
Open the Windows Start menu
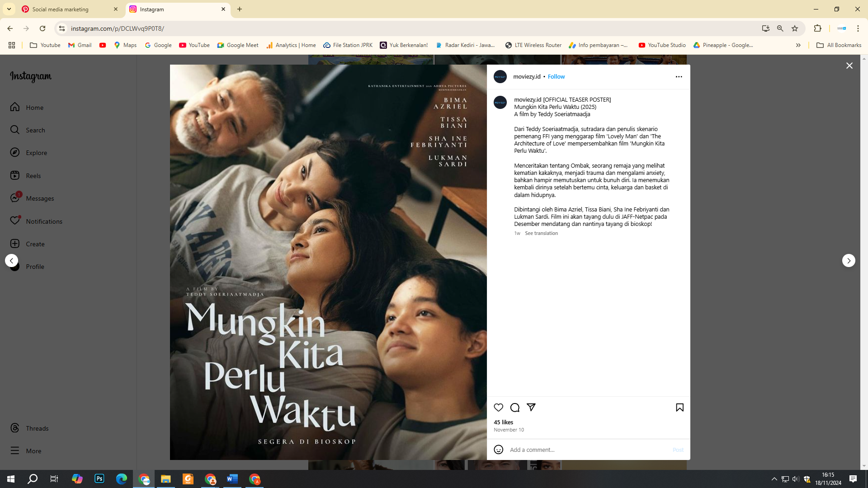11,479
